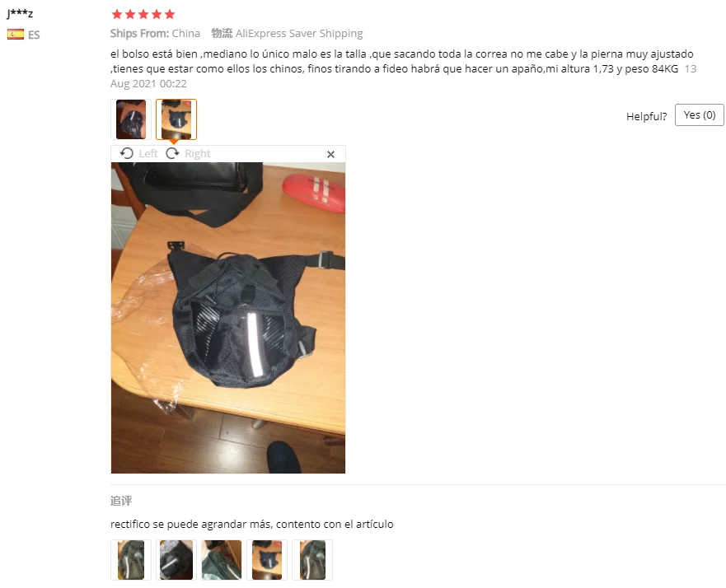Open fourth follow-up review thumbnail

point(267,560)
